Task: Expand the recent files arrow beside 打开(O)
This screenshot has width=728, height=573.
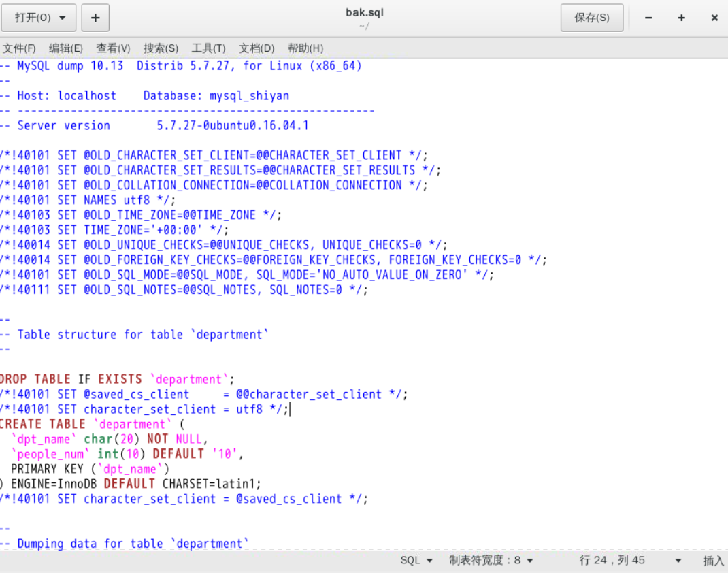Action: tap(62, 18)
